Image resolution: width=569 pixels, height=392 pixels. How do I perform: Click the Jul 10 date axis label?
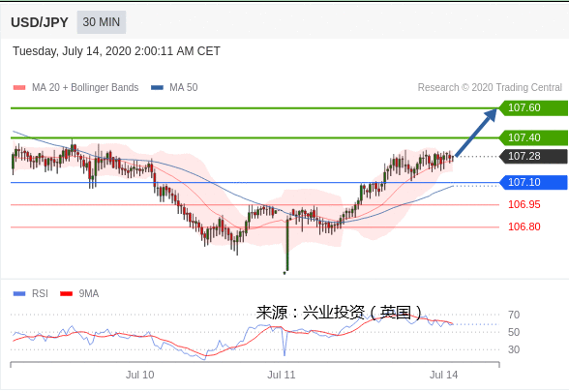point(139,375)
